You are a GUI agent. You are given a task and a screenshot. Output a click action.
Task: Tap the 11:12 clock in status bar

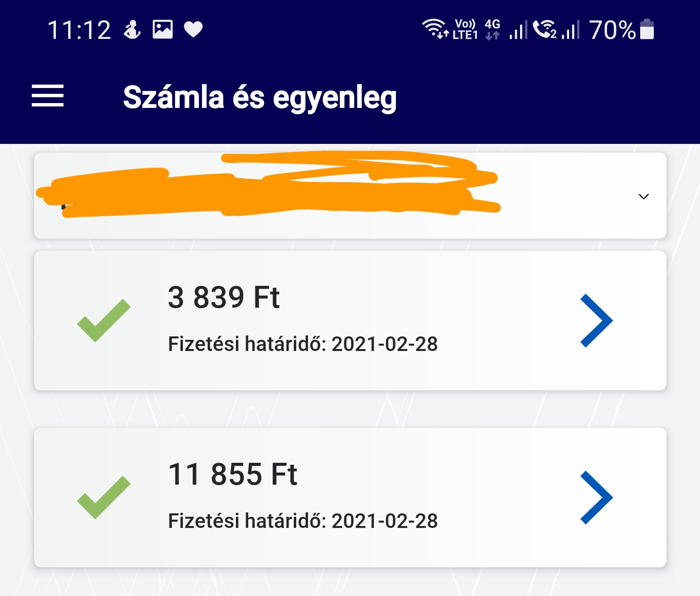[x=79, y=30]
